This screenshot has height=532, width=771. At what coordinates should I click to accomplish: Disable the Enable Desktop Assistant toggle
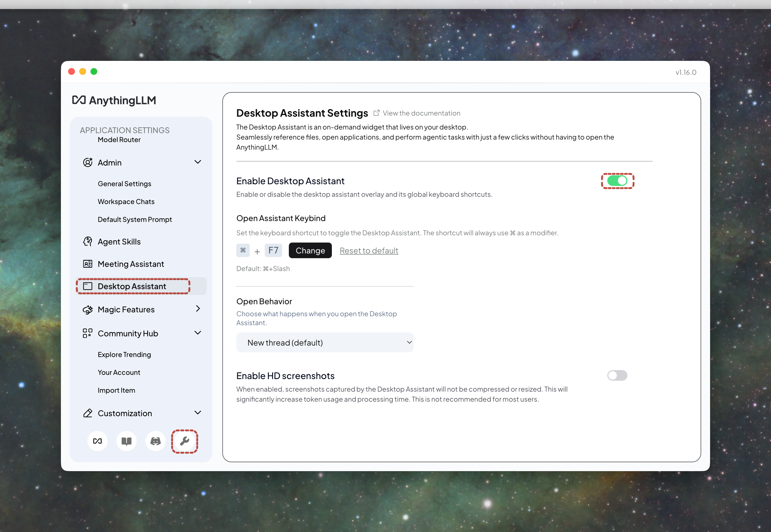point(617,181)
